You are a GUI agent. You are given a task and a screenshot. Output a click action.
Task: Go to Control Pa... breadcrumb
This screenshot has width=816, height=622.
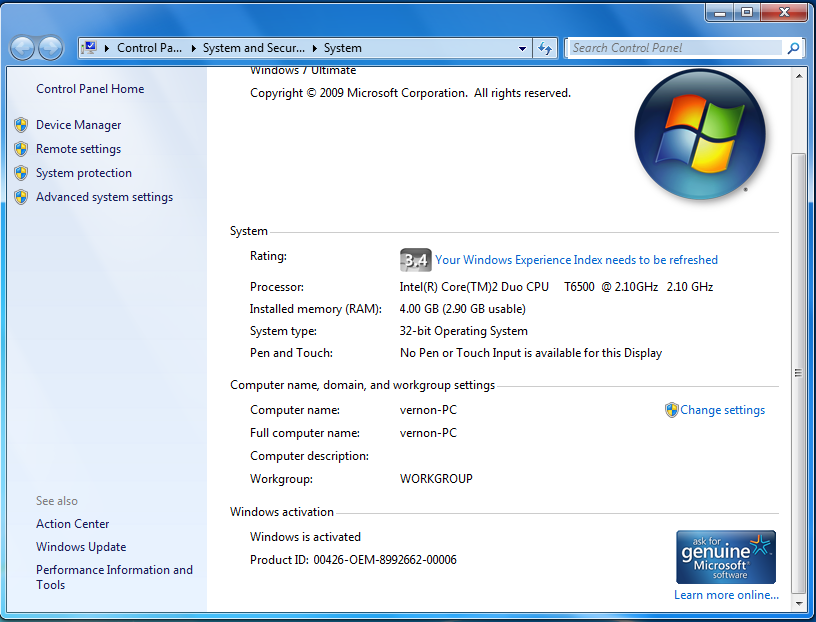pyautogui.click(x=149, y=48)
